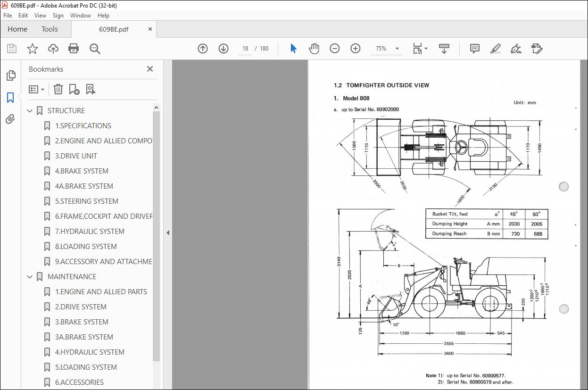Open the Edit menu
Screen dimensions: 588x390
tap(24, 16)
